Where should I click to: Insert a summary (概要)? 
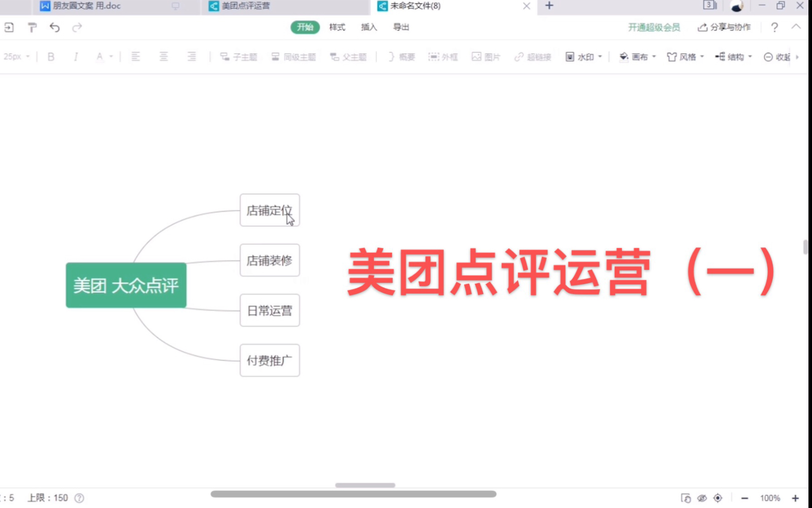point(401,57)
